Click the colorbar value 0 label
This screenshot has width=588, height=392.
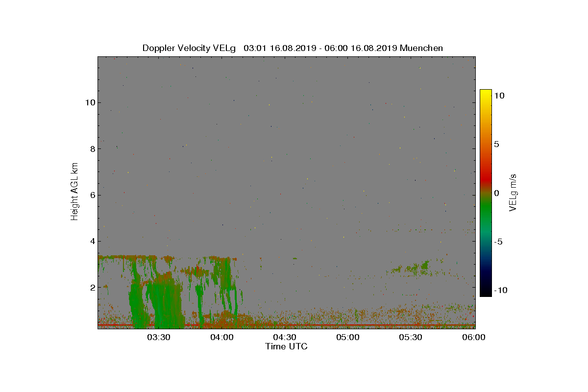pyautogui.click(x=496, y=193)
